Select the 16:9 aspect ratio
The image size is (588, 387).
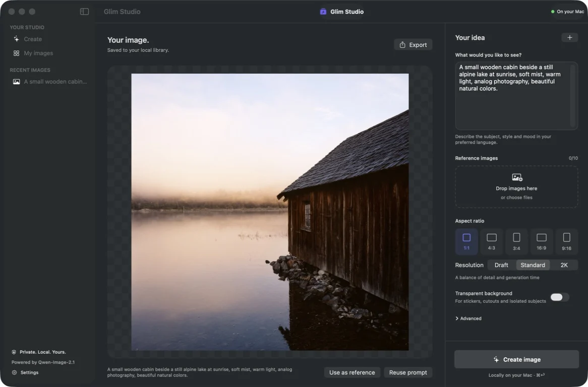(542, 242)
